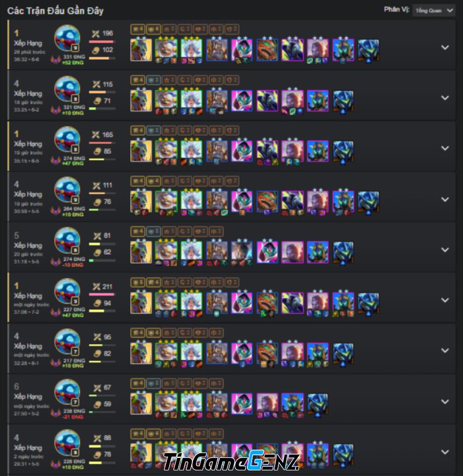Click the pink hooded champion in third match

tap(242, 150)
